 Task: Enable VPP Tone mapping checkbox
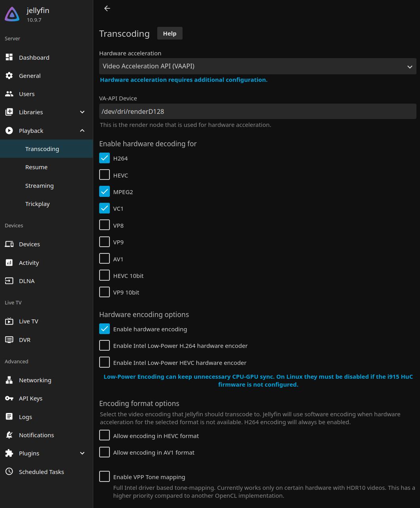tap(104, 477)
